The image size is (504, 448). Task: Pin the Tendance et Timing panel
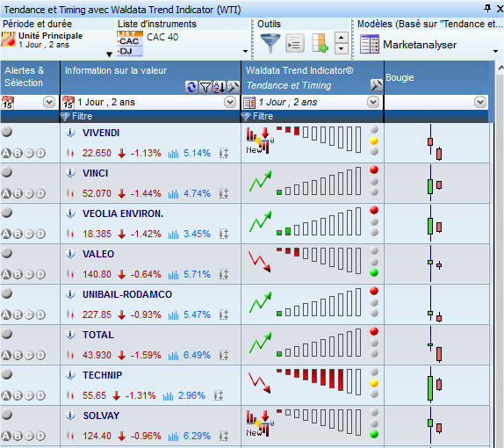[487, 9]
